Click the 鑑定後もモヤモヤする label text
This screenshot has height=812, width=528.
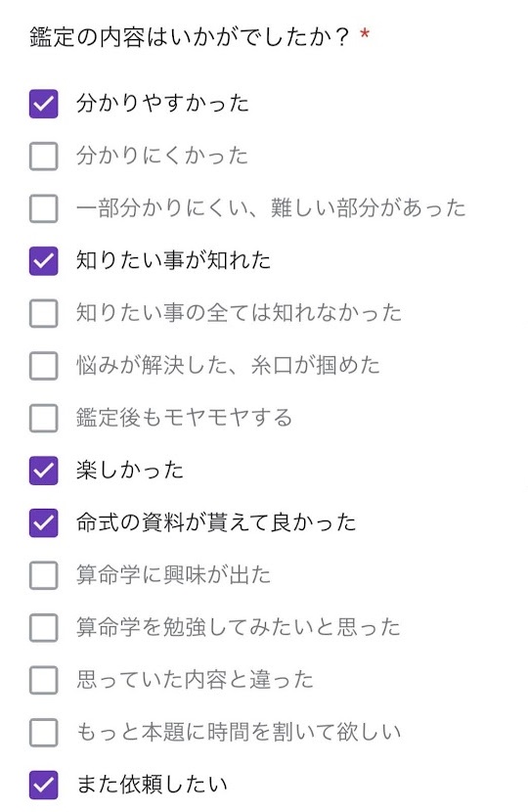pyautogui.click(x=184, y=418)
